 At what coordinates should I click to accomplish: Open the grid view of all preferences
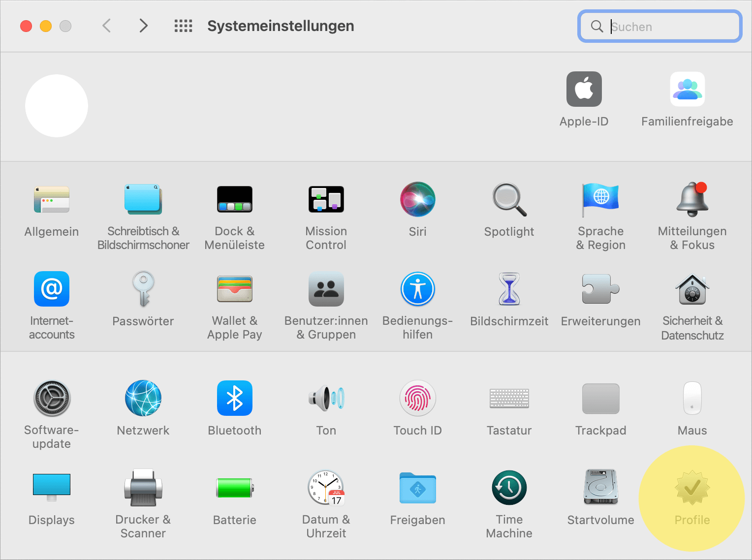(x=183, y=26)
